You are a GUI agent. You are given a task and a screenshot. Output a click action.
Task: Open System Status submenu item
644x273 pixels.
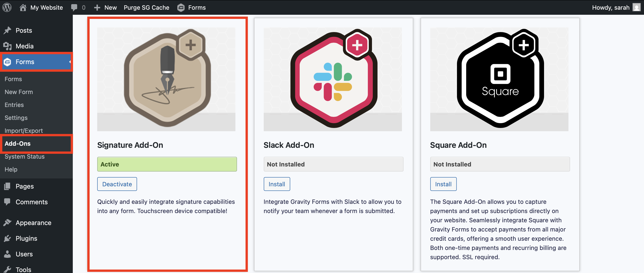pyautogui.click(x=24, y=156)
